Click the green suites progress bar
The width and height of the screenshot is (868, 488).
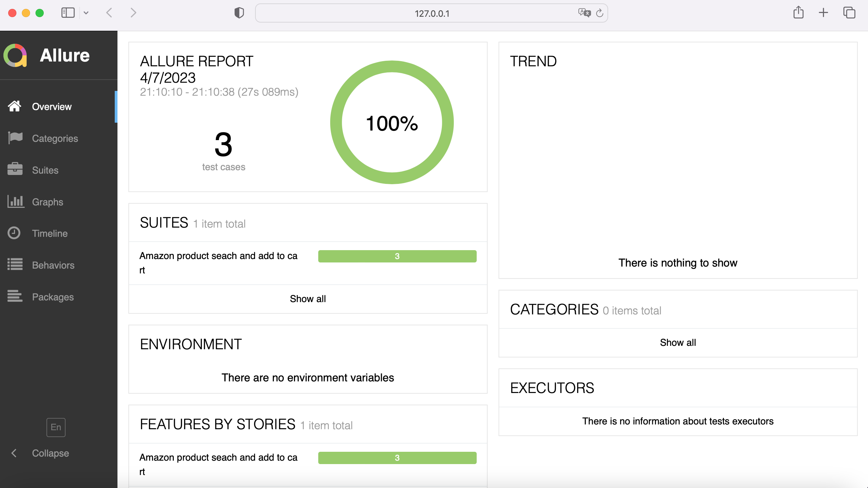397,256
